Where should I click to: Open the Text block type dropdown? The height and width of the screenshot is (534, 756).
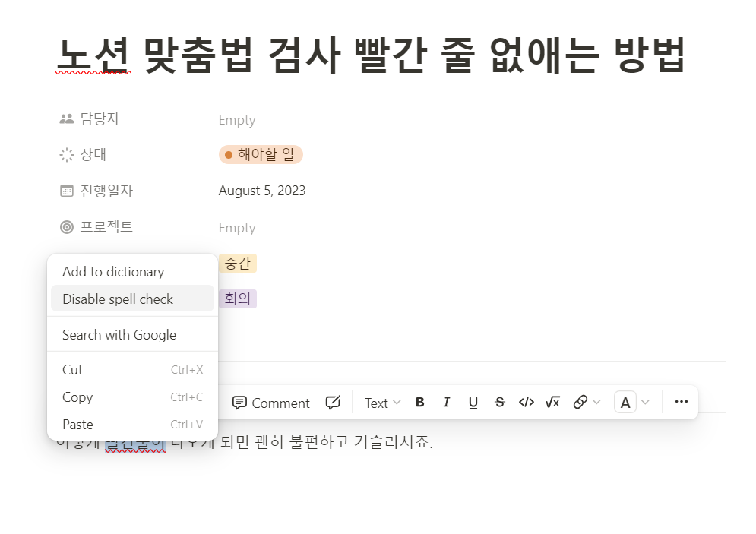382,403
